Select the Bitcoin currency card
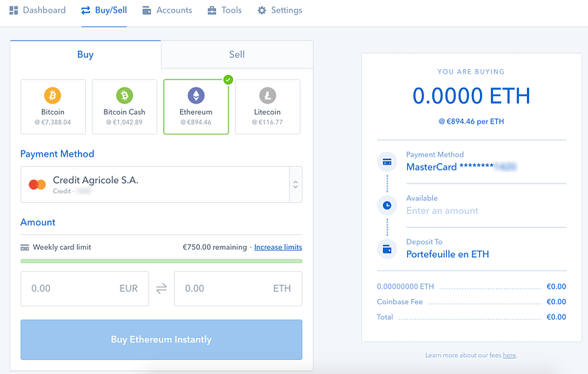 pos(53,107)
